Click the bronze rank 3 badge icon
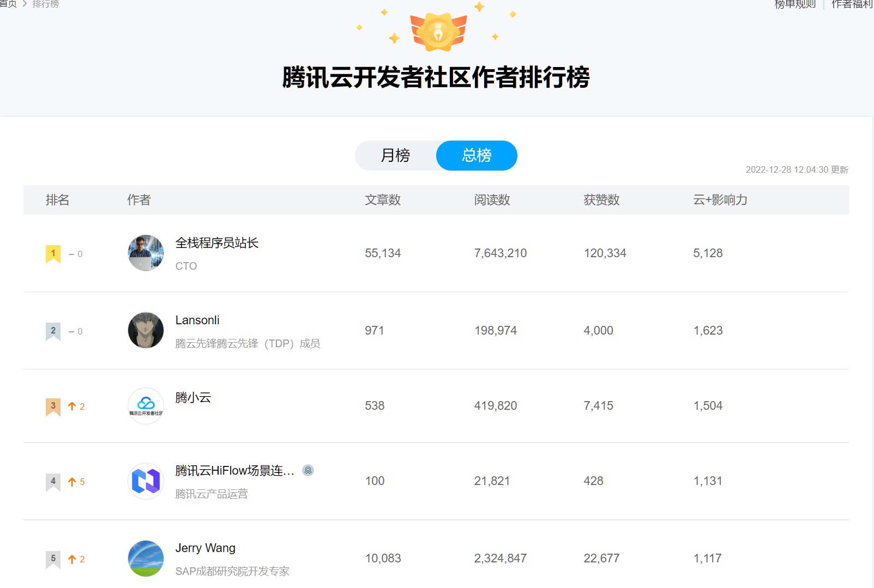 (x=53, y=407)
